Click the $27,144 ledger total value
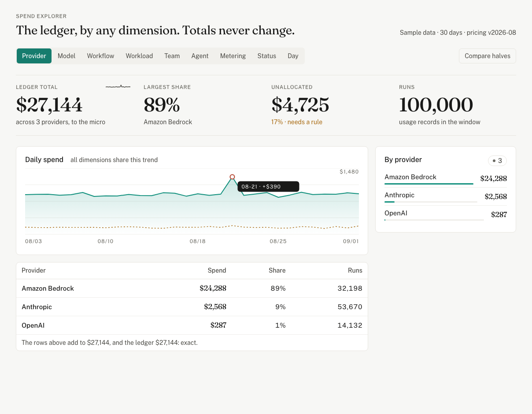532x414 pixels. pos(49,105)
